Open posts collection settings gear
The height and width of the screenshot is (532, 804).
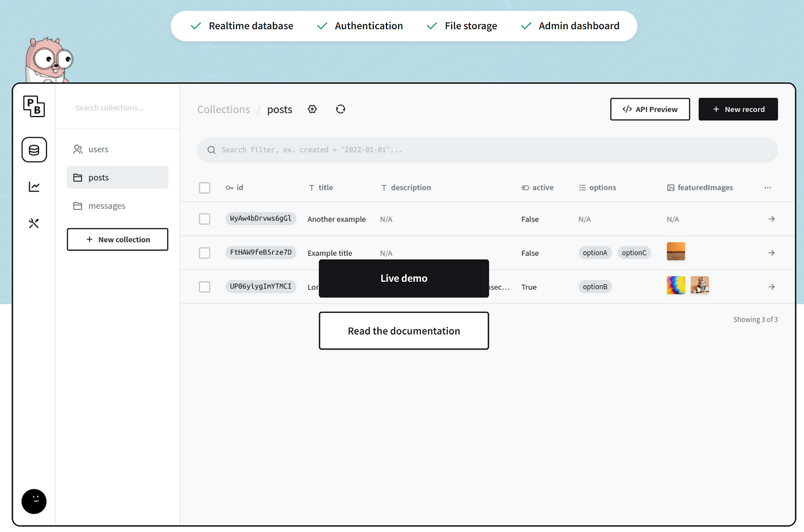pos(312,109)
